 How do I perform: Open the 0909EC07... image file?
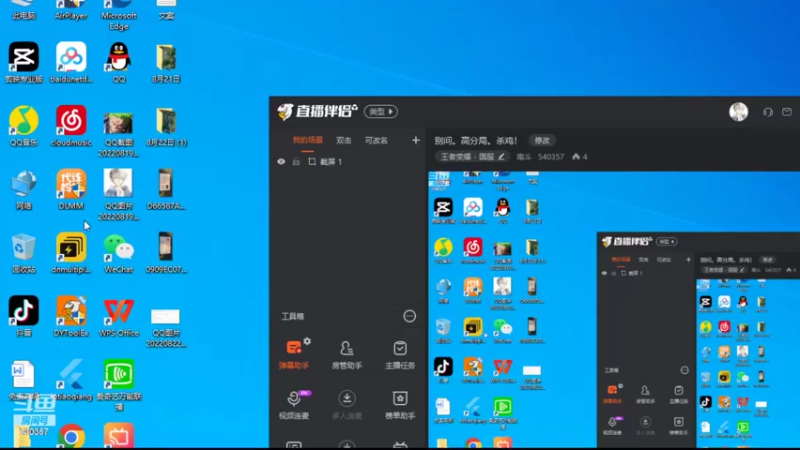pyautogui.click(x=166, y=253)
